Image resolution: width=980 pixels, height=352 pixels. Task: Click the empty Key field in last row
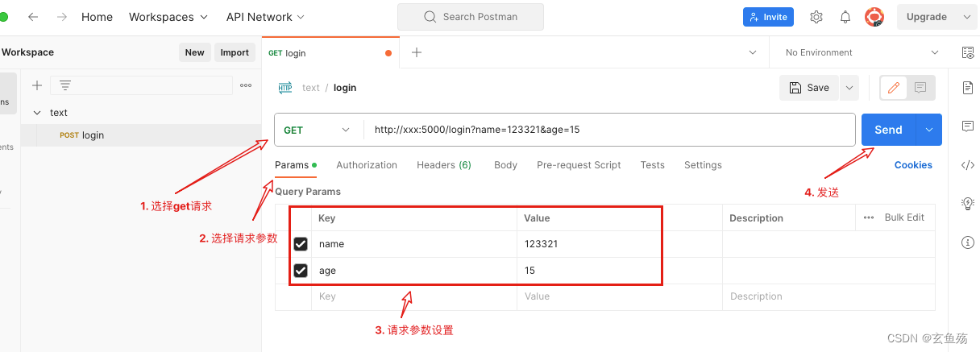point(414,296)
